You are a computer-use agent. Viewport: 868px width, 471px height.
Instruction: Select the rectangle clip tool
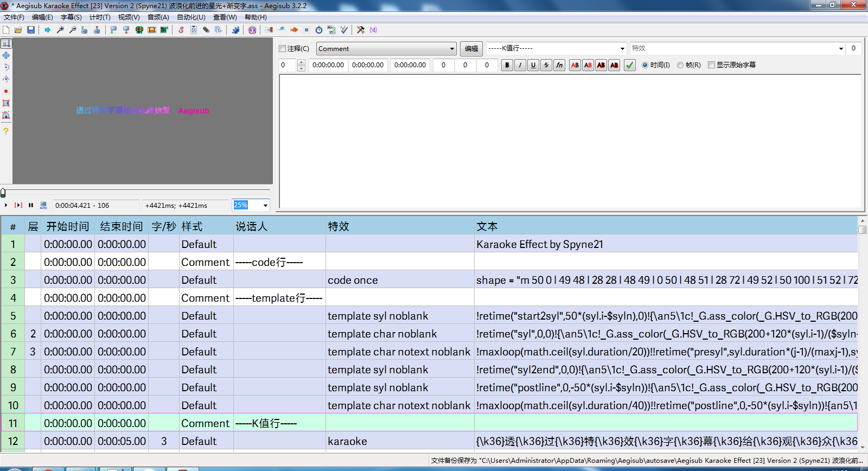click(6, 103)
